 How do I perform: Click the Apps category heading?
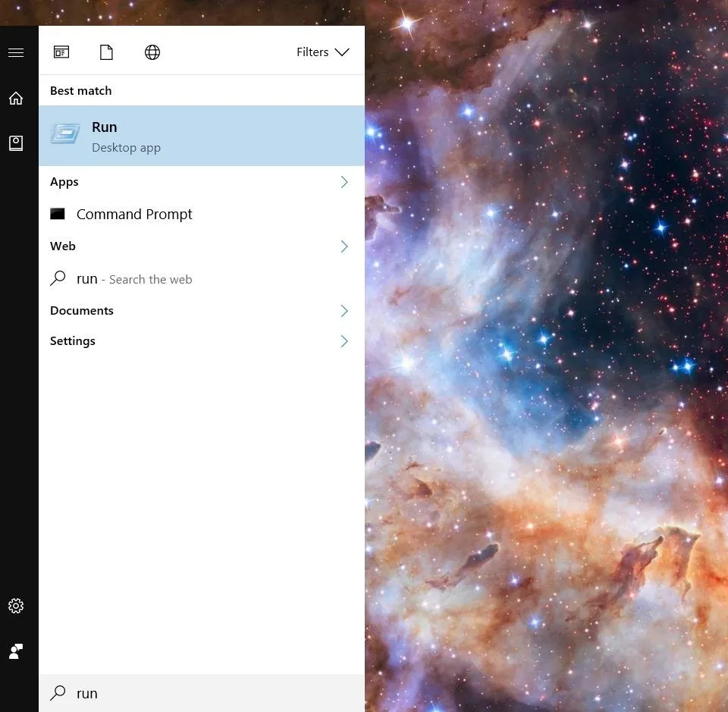tap(64, 182)
